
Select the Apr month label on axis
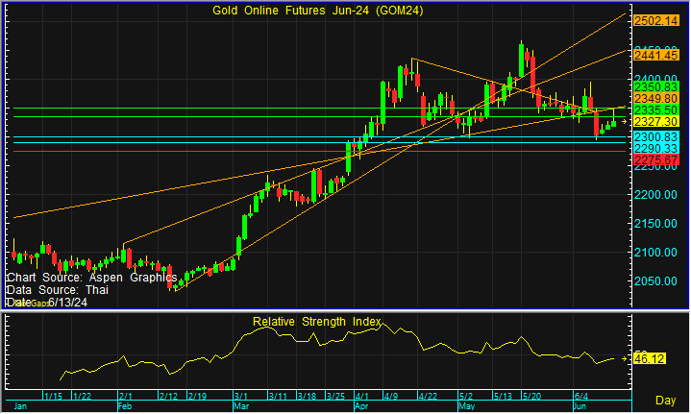pos(361,406)
